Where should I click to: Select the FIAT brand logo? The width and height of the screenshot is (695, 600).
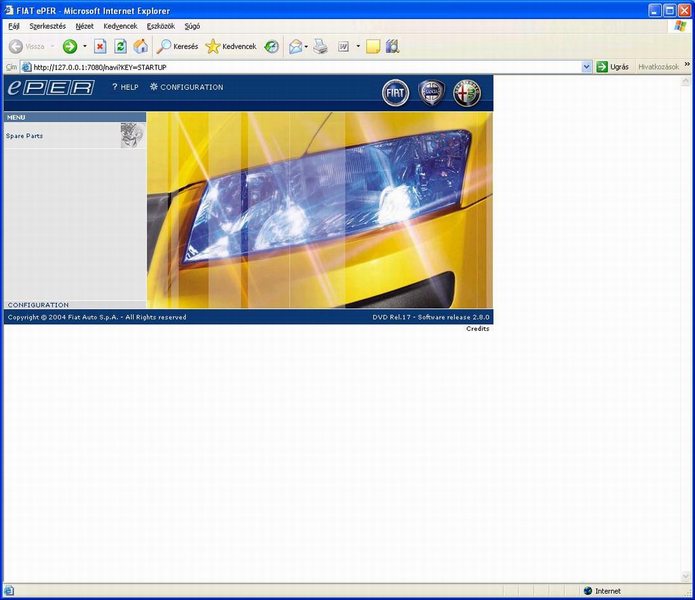395,93
